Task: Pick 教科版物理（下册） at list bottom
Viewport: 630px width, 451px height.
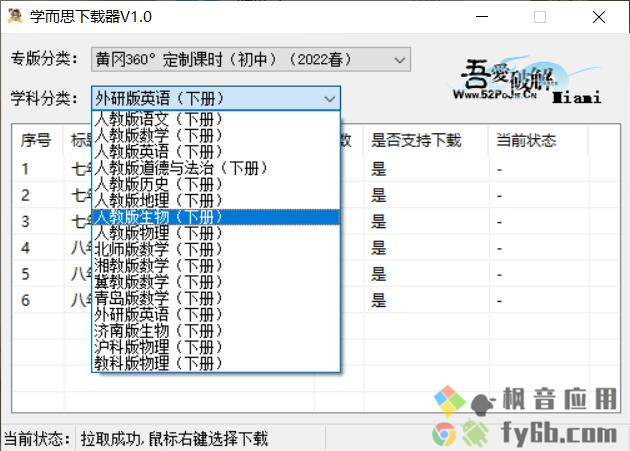Action: (216, 364)
